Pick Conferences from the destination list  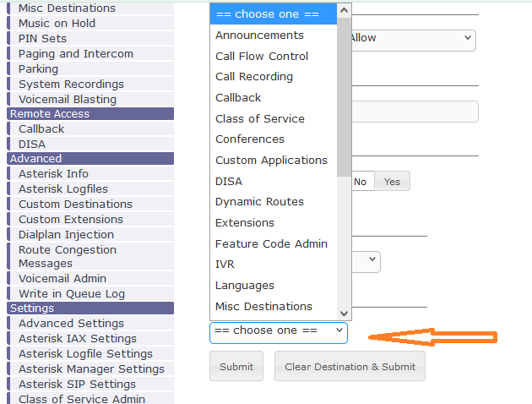coord(250,139)
